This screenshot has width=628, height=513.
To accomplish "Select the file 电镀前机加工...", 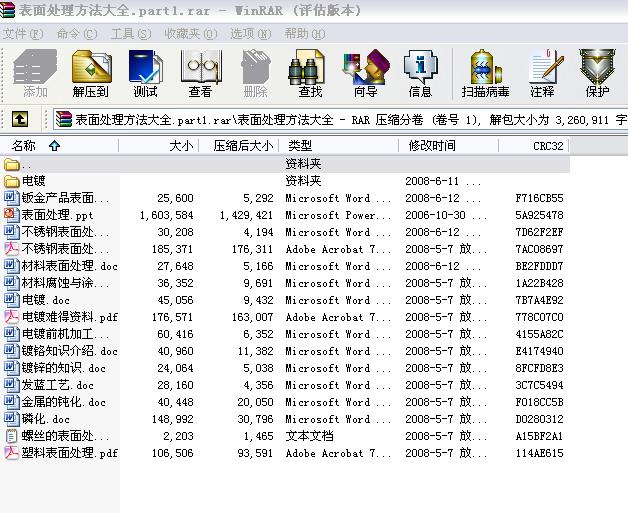I will pyautogui.click(x=65, y=334).
